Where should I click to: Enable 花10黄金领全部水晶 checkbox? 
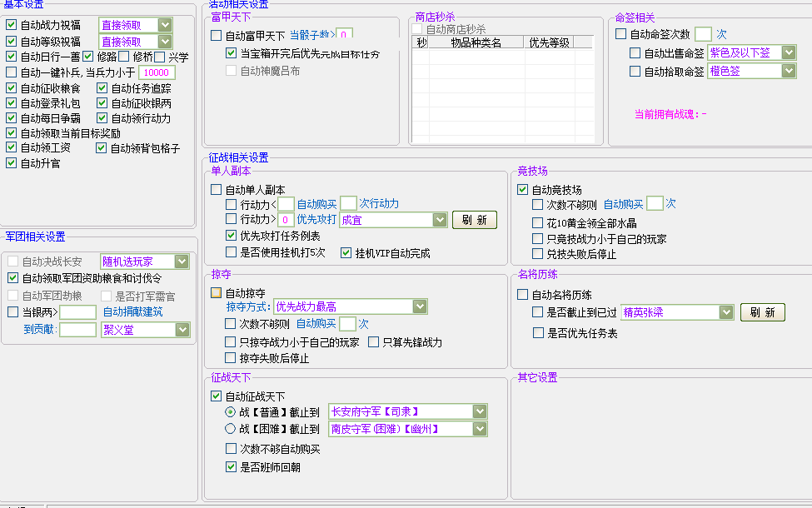pos(538,223)
